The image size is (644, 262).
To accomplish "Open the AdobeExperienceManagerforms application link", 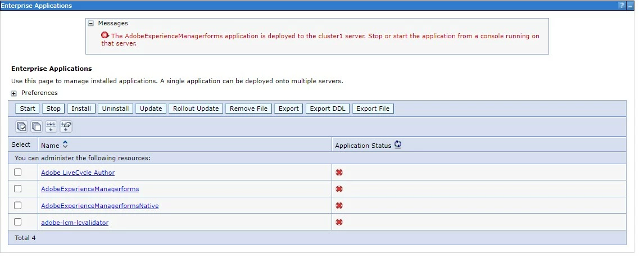I will (x=90, y=189).
